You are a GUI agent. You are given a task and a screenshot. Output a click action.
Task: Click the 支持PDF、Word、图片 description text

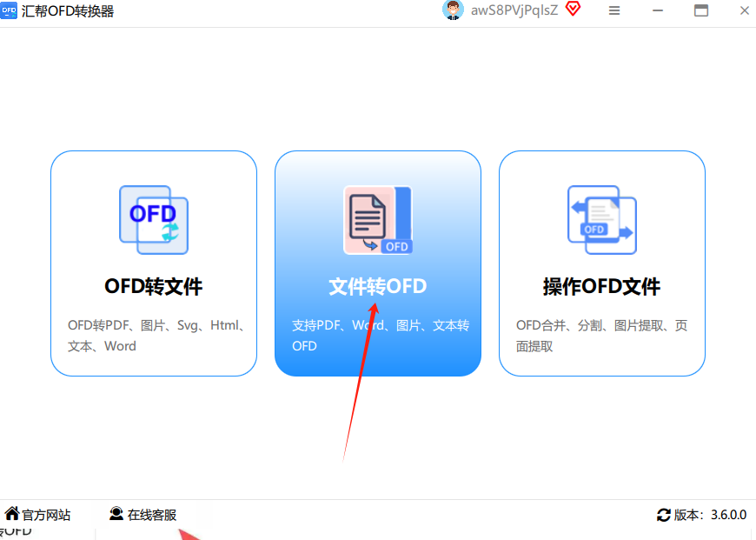[381, 336]
